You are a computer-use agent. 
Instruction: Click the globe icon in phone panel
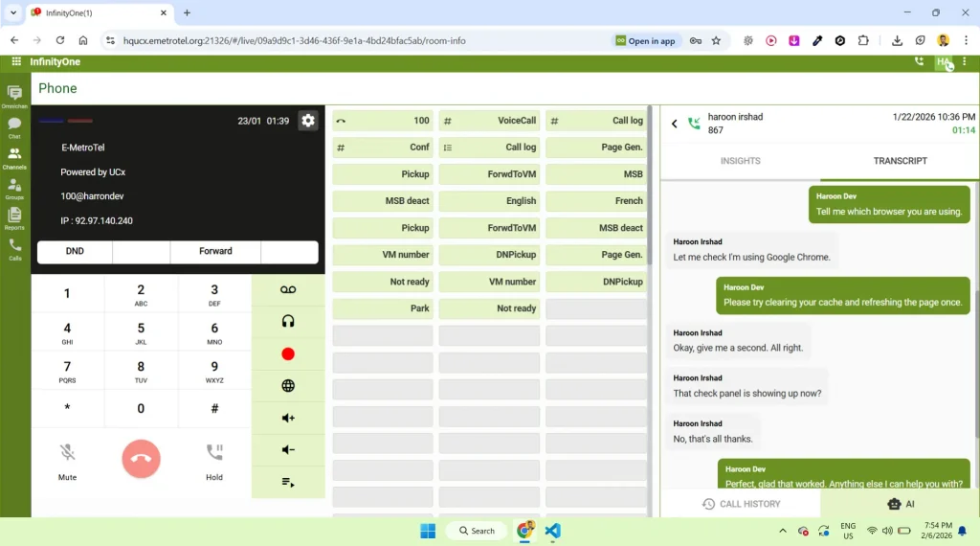coord(287,386)
